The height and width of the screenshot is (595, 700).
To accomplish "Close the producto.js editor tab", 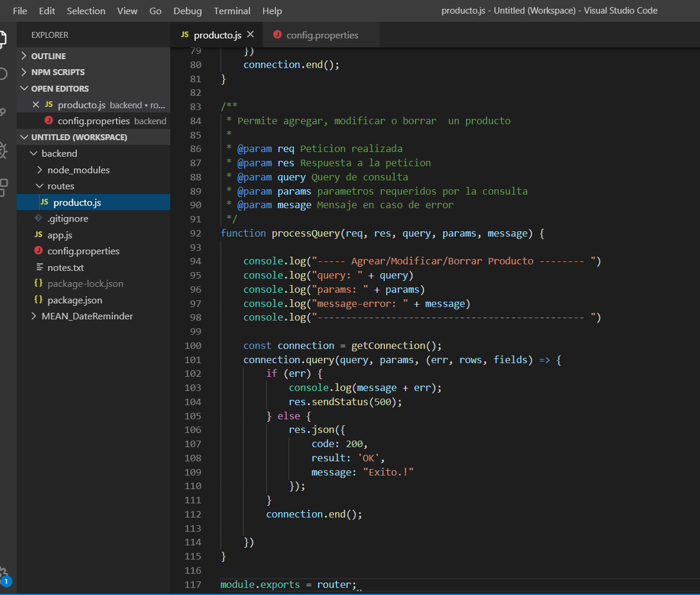I will 251,34.
